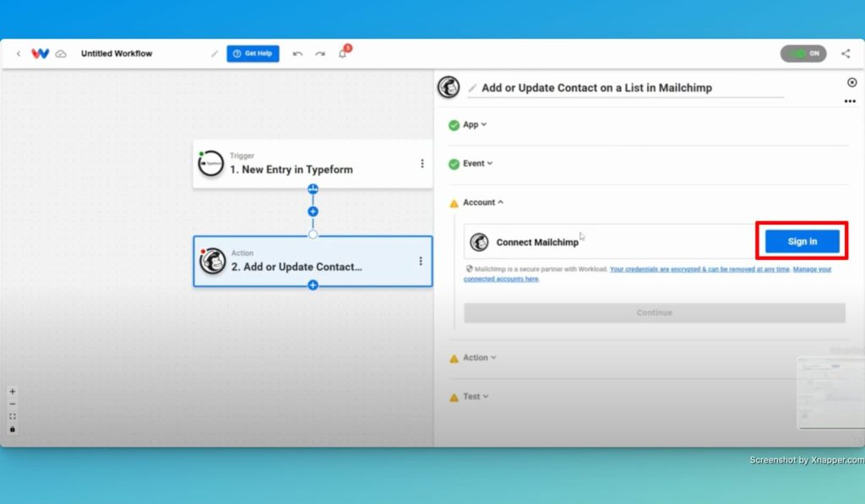Screen dimensions: 865x504
Task: Zoom in on the canvas
Action: click(x=12, y=392)
